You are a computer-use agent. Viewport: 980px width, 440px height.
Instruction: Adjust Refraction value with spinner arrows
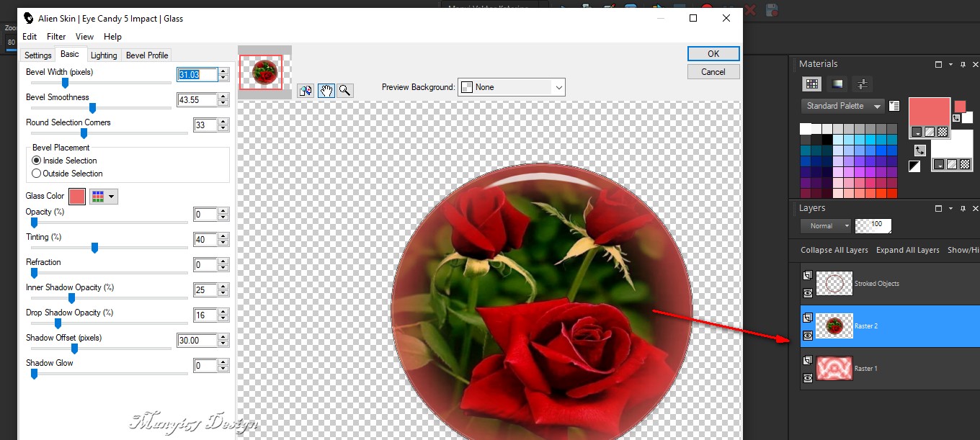click(x=223, y=264)
